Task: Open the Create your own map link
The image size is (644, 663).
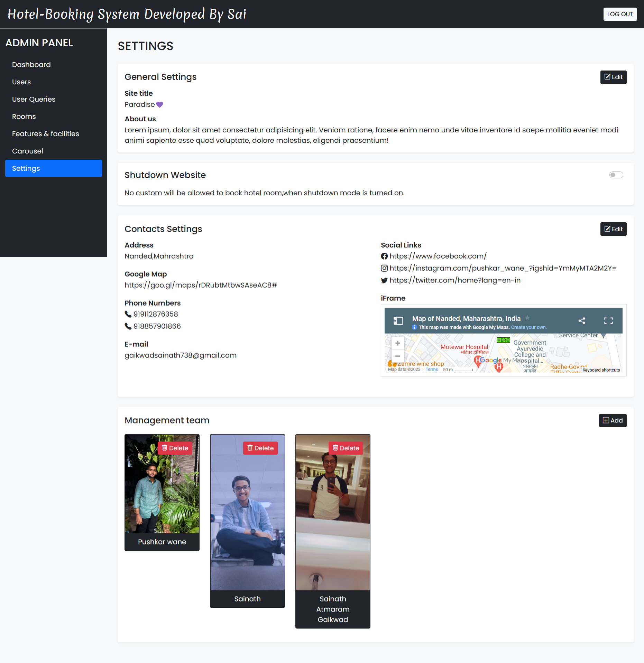Action: pyautogui.click(x=528, y=327)
